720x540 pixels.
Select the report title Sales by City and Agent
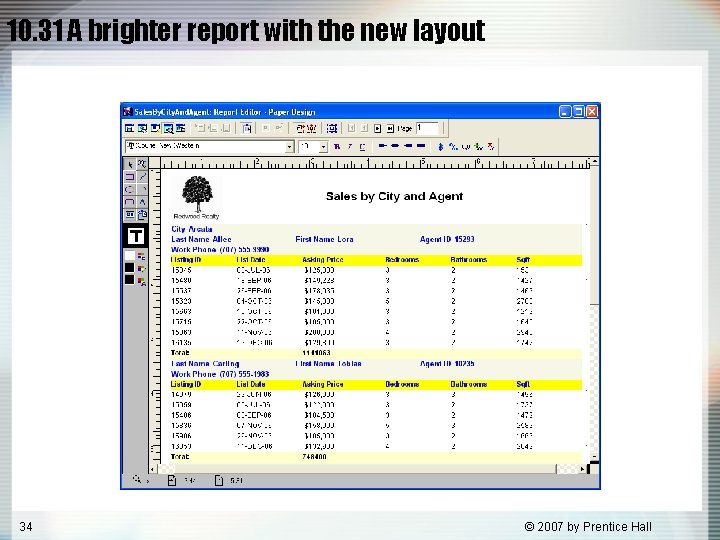[x=394, y=197]
